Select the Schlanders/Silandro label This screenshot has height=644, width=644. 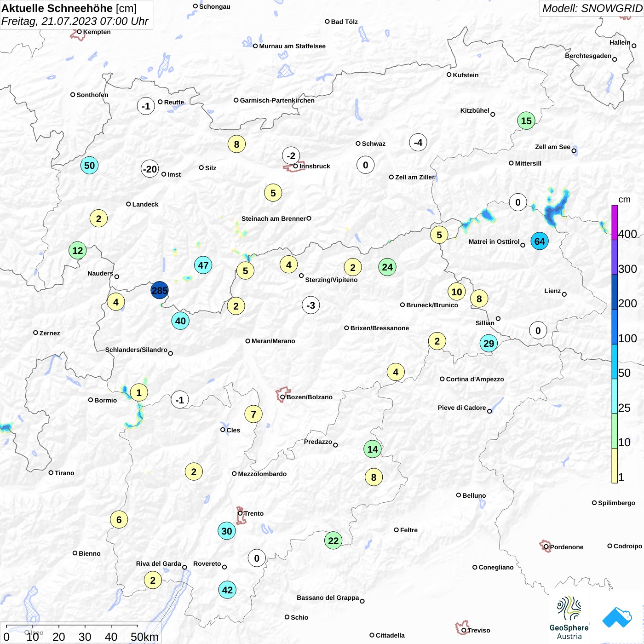coord(136,350)
